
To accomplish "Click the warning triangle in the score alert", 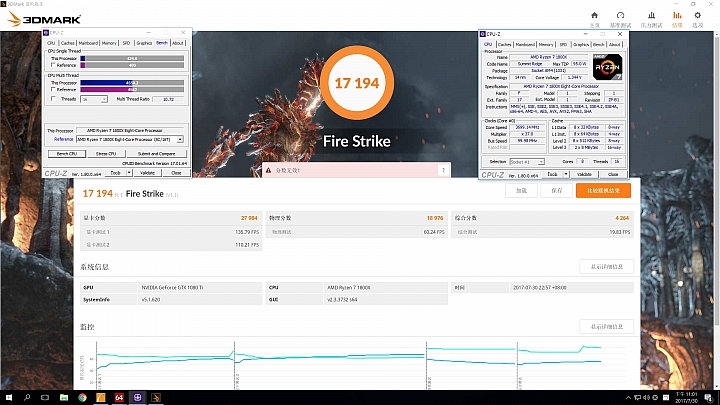I will click(269, 170).
